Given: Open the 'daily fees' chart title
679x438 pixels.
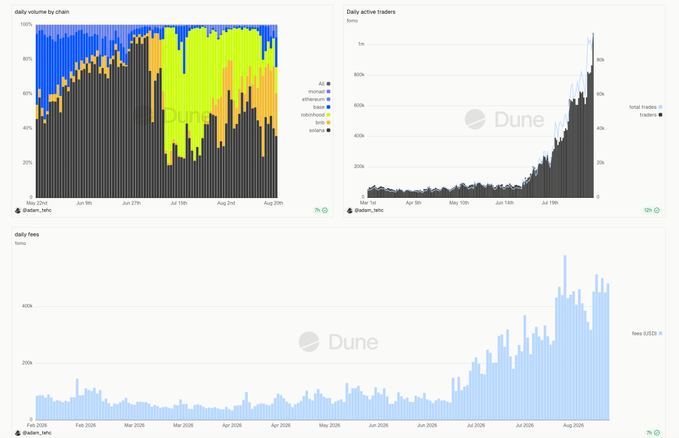Looking at the screenshot, I should [x=27, y=234].
